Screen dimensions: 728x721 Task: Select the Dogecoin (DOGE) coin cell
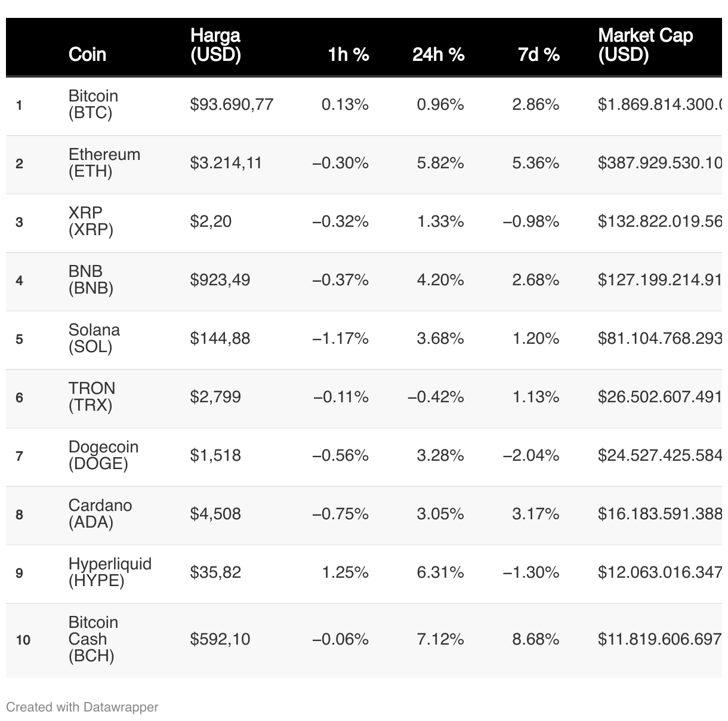click(103, 455)
